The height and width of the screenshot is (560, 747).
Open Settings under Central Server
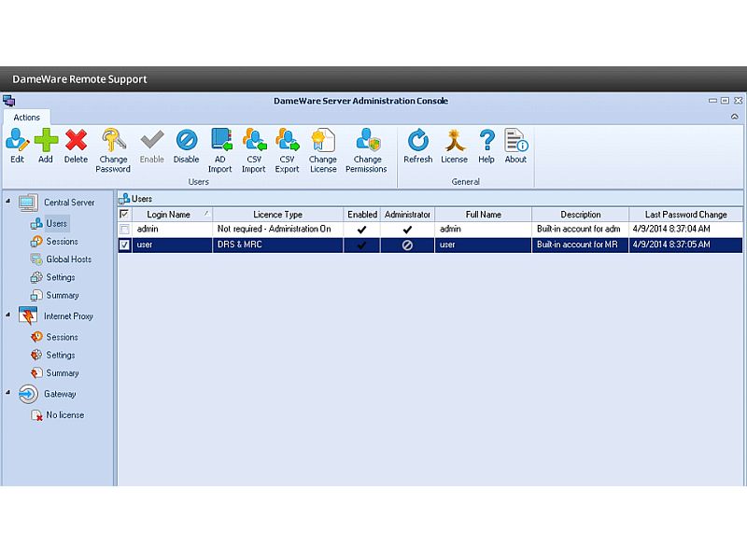53,277
